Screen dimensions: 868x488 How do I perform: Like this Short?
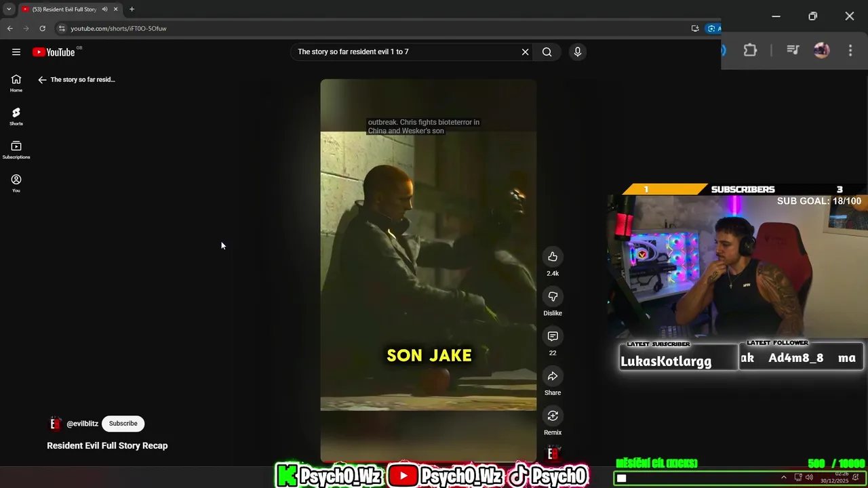553,256
